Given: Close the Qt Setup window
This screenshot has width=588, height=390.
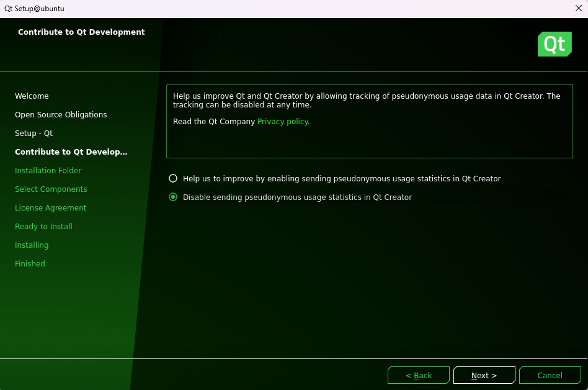Looking at the screenshot, I should pyautogui.click(x=578, y=9).
